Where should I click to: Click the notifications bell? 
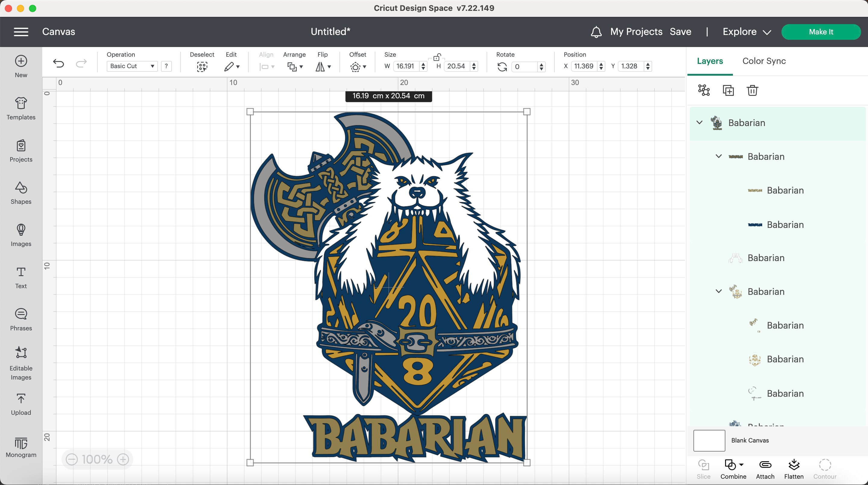click(x=596, y=32)
